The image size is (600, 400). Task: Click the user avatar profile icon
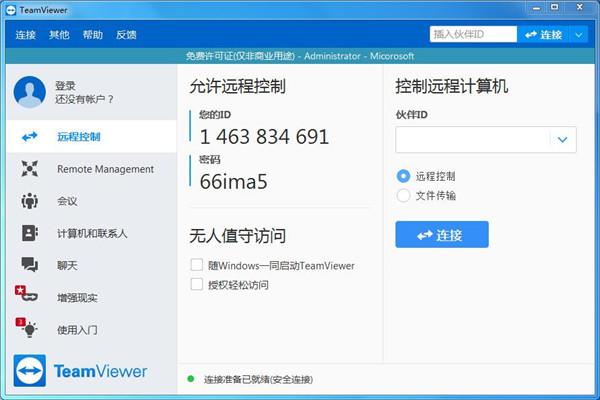tap(29, 92)
